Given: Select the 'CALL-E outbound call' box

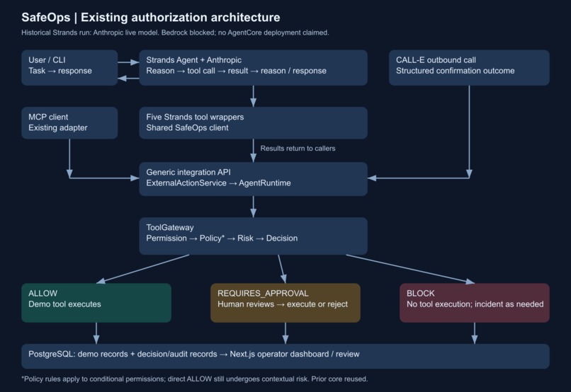Looking at the screenshot, I should 469,68.
